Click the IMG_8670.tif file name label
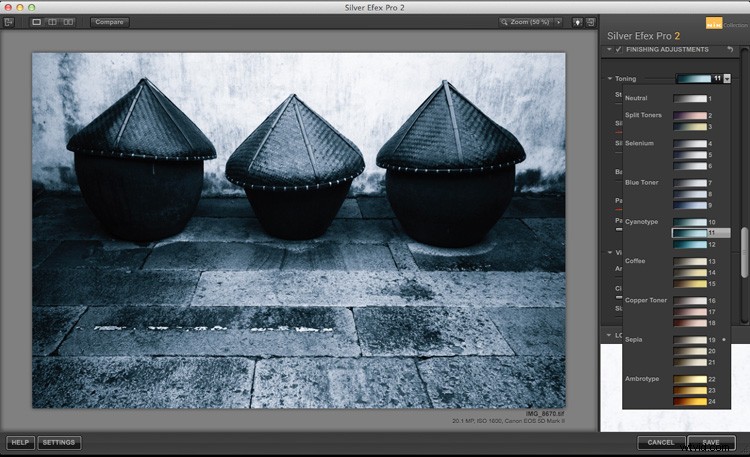This screenshot has height=457, width=750. [545, 414]
